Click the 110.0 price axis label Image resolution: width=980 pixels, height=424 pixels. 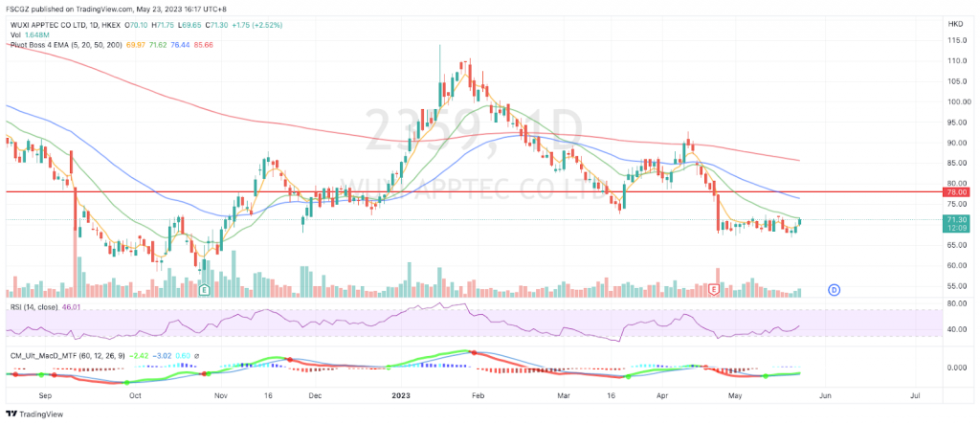coord(956,61)
